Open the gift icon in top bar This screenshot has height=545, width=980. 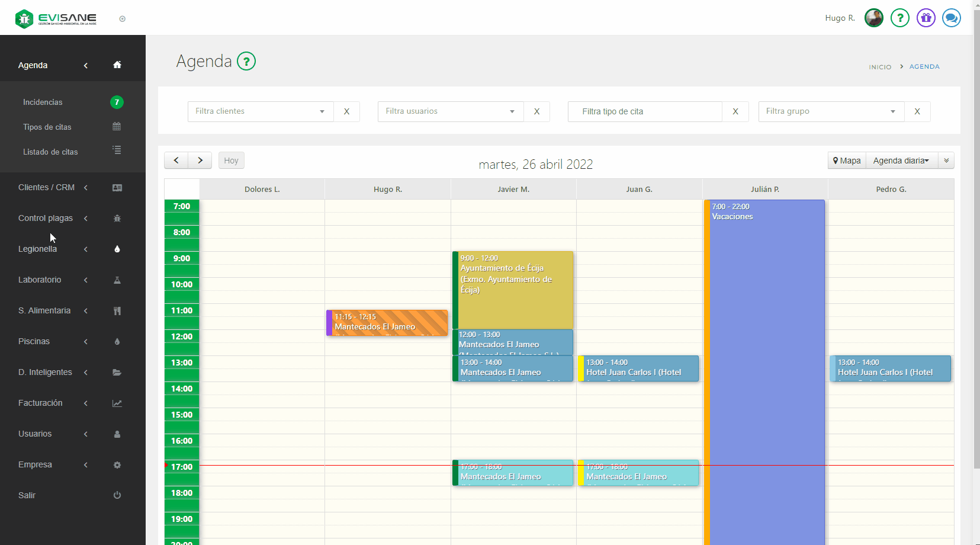tap(926, 18)
